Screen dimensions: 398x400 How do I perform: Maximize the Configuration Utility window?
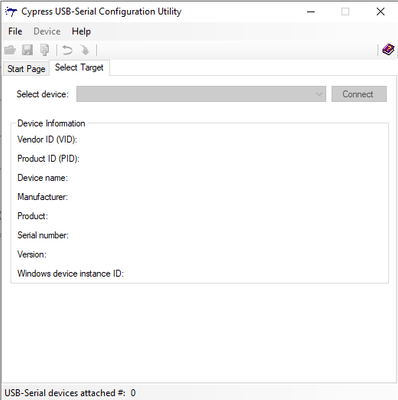tap(345, 12)
